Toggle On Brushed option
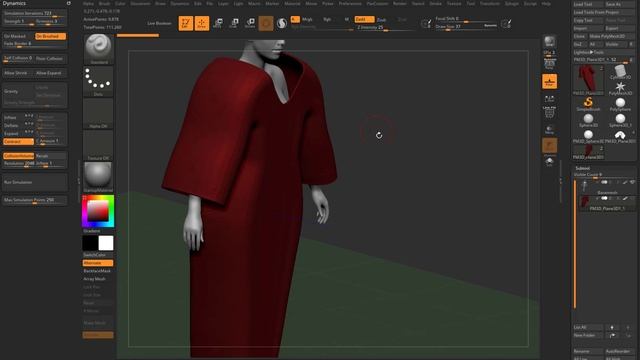640x360 pixels. [50, 36]
